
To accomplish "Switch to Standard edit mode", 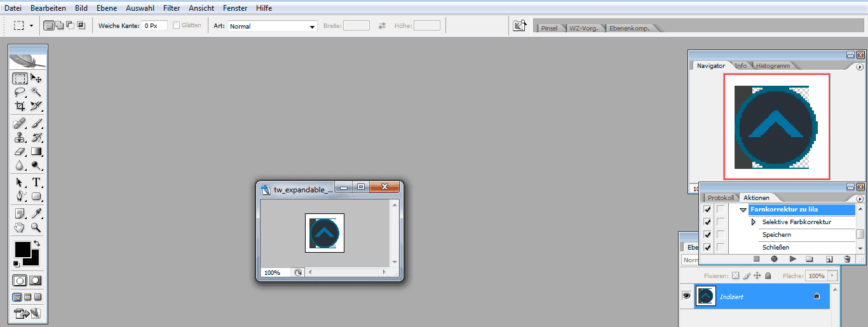I will [20, 280].
